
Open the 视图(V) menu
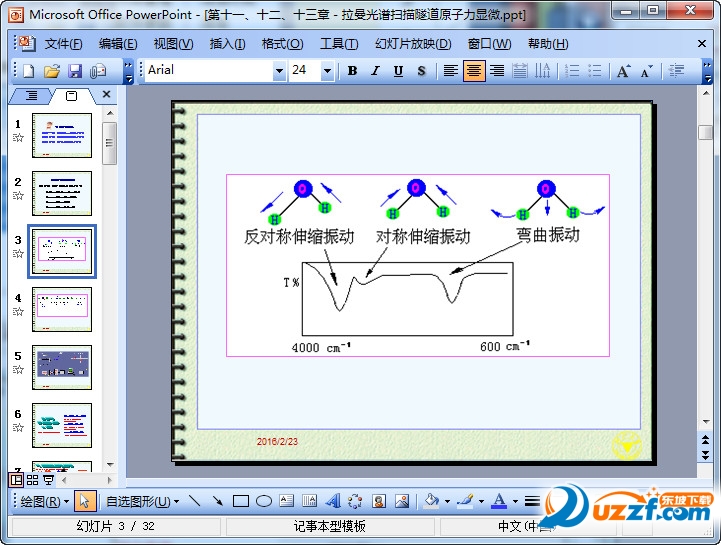[x=173, y=44]
